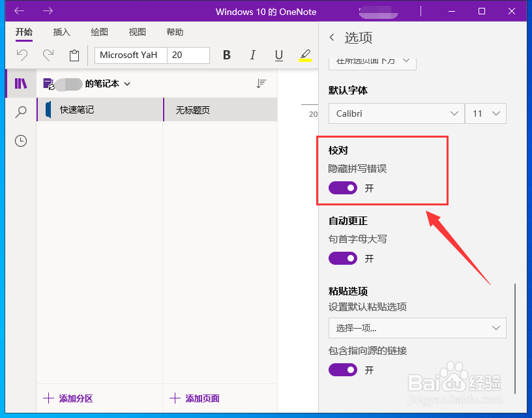Click the 选项 panel title
This screenshot has width=532, height=418.
pos(359,38)
